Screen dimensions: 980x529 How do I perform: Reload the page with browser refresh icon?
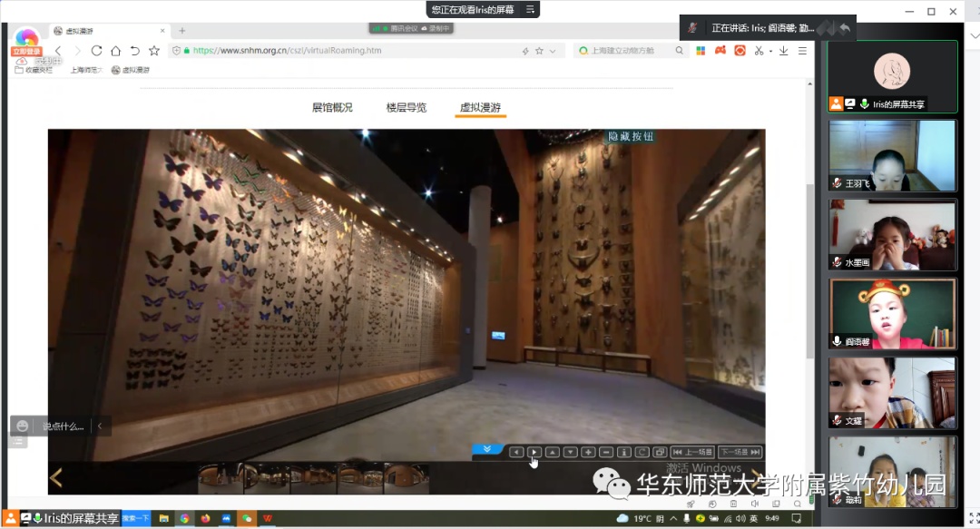click(x=96, y=51)
